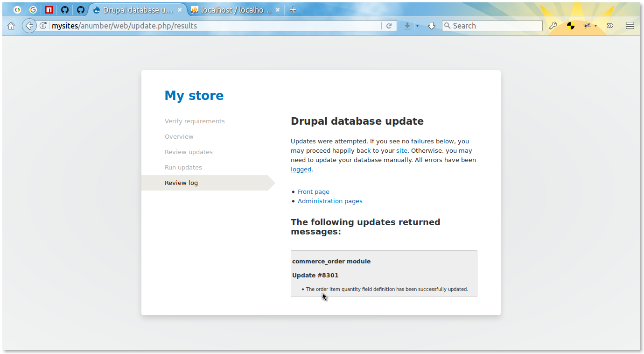The height and width of the screenshot is (354, 644).
Task: Click inside the Search field
Action: 492,26
